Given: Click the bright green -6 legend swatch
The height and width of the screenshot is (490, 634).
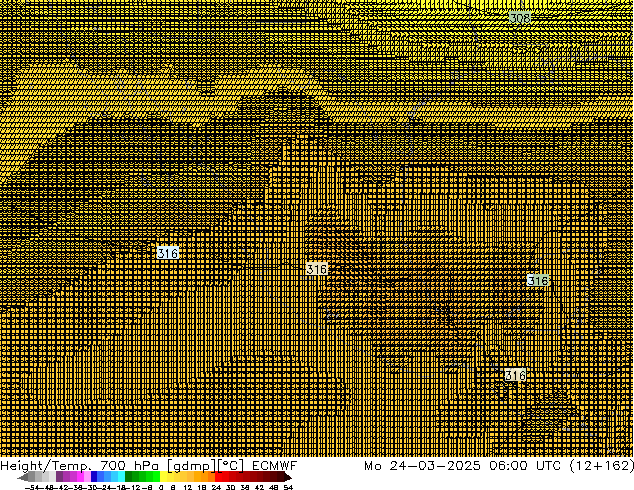Looking at the screenshot, I should [x=156, y=476].
